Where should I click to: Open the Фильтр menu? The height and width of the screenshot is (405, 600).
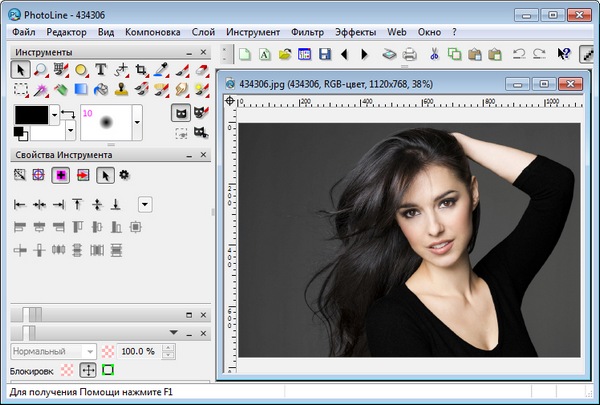click(x=308, y=32)
